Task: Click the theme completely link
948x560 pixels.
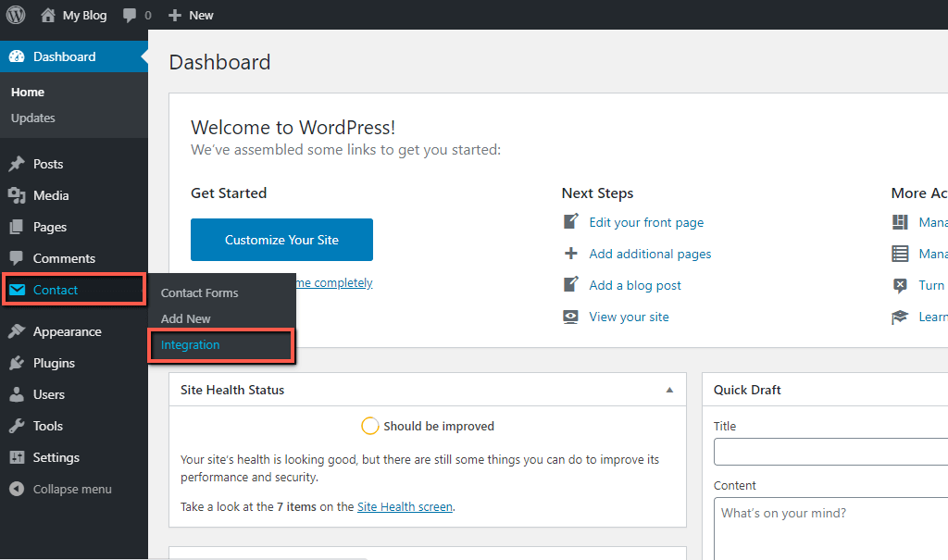Action: pyautogui.click(x=334, y=282)
